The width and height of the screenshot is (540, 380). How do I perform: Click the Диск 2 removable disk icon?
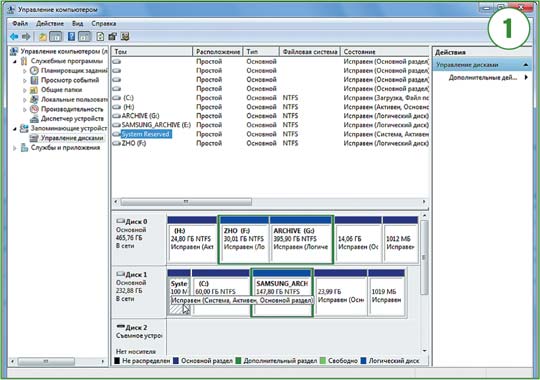click(x=121, y=326)
